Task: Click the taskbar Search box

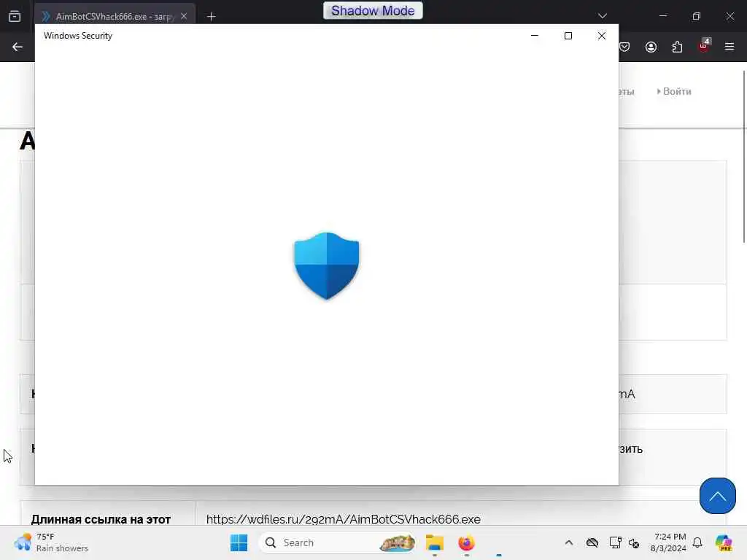Action: 337,542
